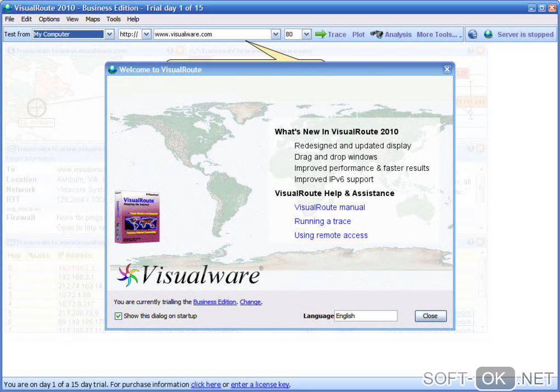The image size is (560, 392).
Task: Open the View menu
Action: point(72,19)
